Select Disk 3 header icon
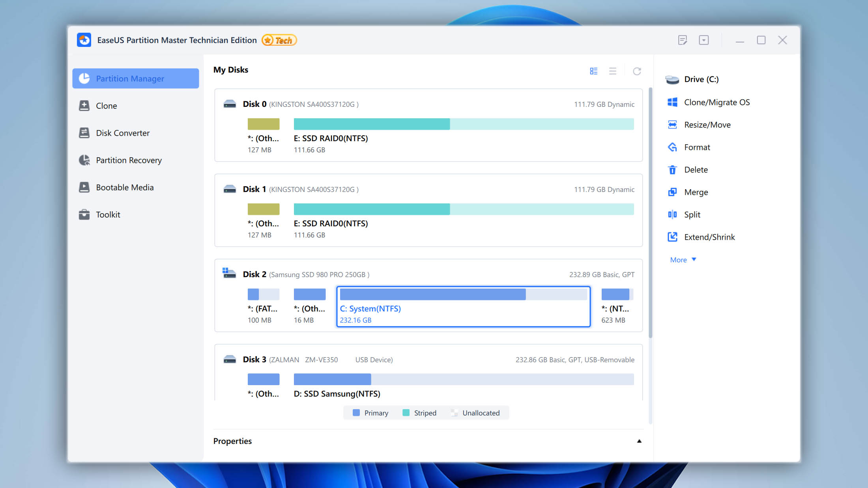868x488 pixels. (x=230, y=359)
